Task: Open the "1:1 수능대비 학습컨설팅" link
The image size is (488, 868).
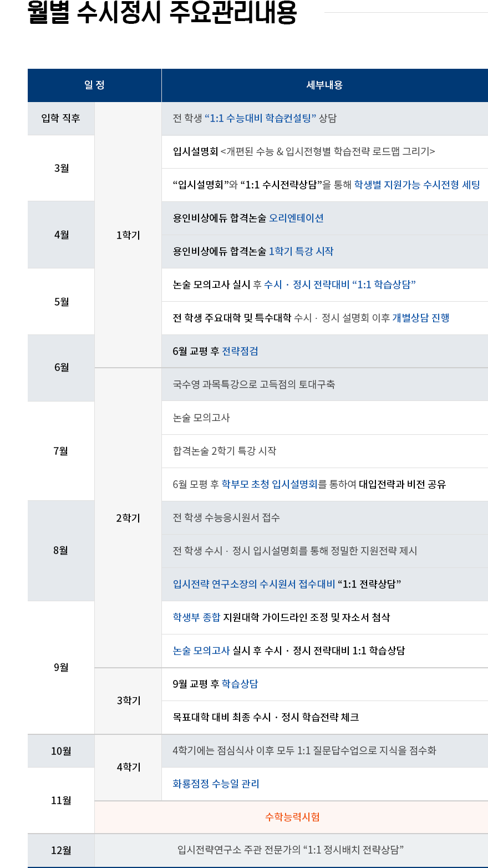Action: coord(260,118)
